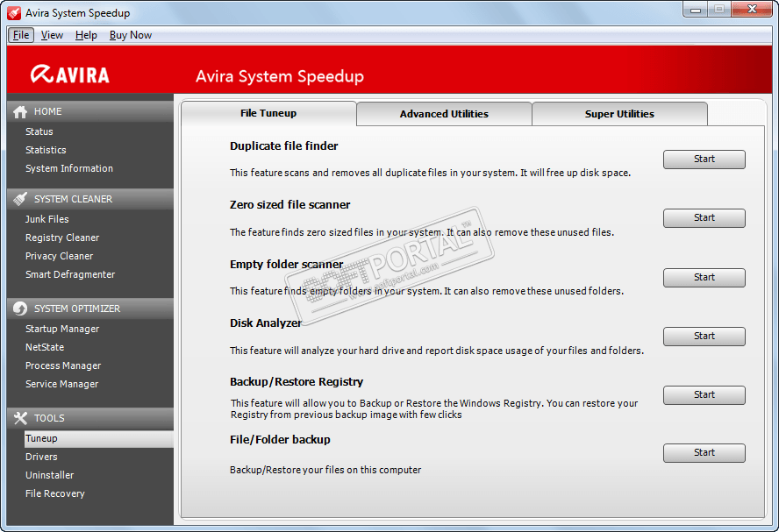Open Statistics in the sidebar
This screenshot has height=532, width=779.
[46, 150]
